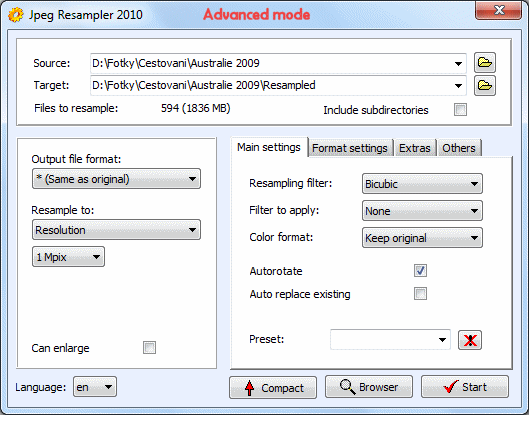Click the Source path input field
The width and height of the screenshot is (529, 425).
click(278, 63)
